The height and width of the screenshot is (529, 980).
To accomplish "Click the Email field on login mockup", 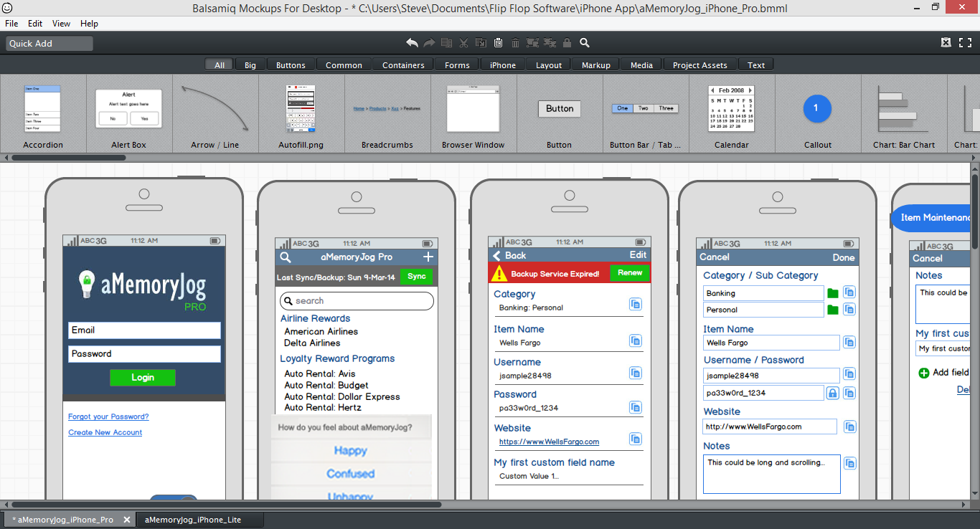I will pos(144,330).
